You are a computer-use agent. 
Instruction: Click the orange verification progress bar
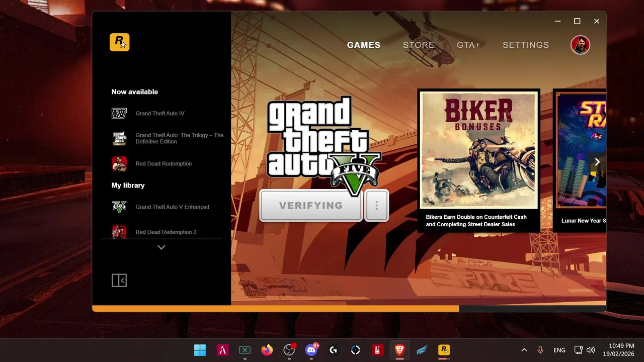(x=275, y=309)
